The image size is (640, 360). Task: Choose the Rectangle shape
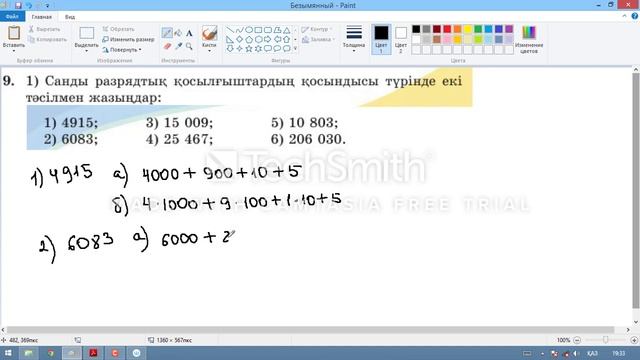pyautogui.click(x=258, y=30)
